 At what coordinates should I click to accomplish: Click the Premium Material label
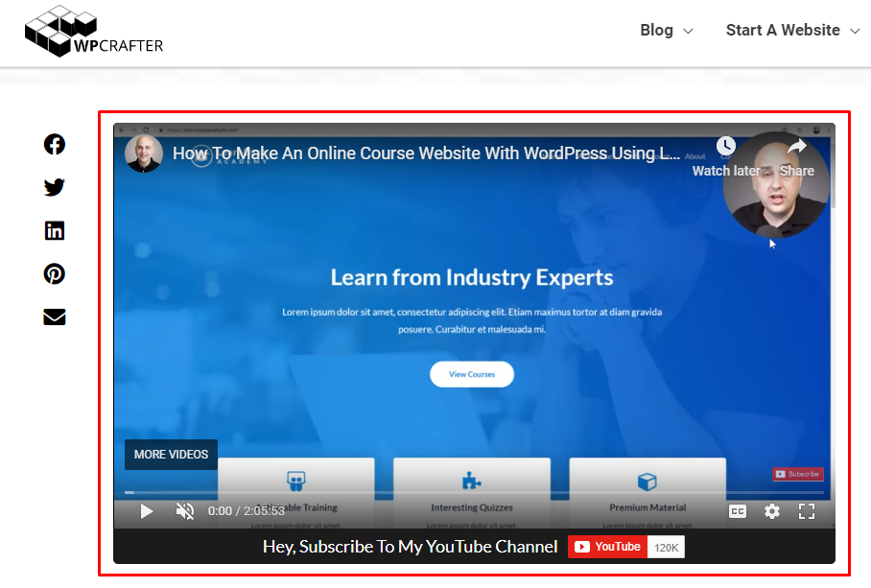[647, 507]
